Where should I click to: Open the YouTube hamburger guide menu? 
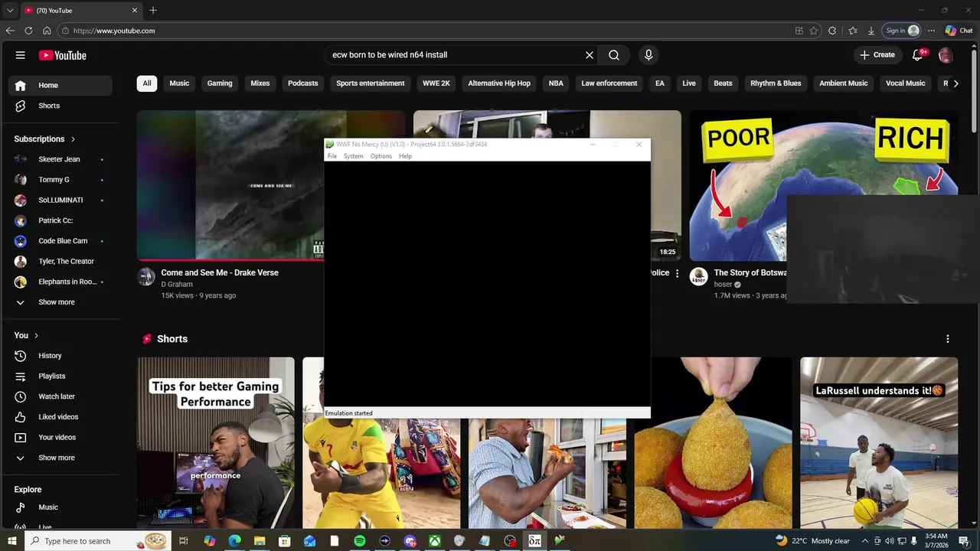21,55
